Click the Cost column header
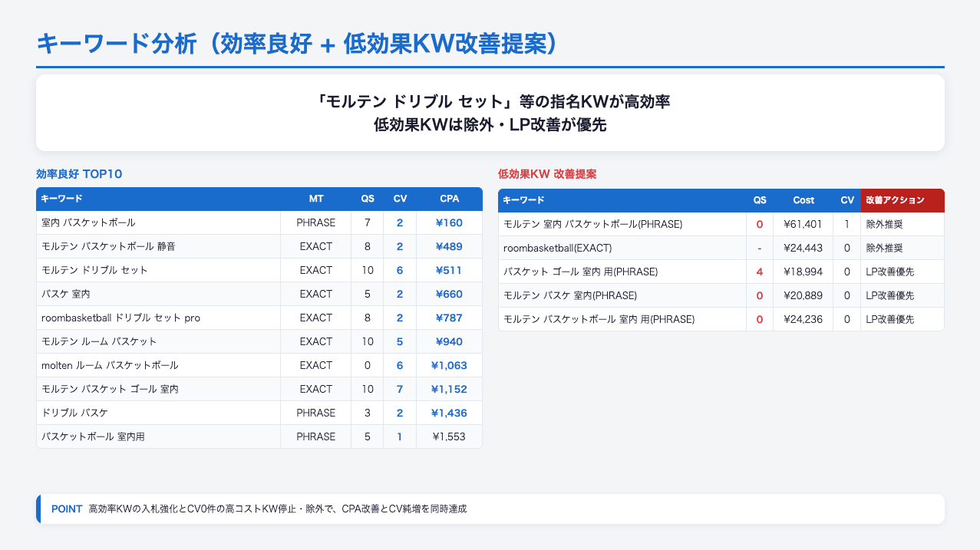980x550 pixels. click(803, 200)
